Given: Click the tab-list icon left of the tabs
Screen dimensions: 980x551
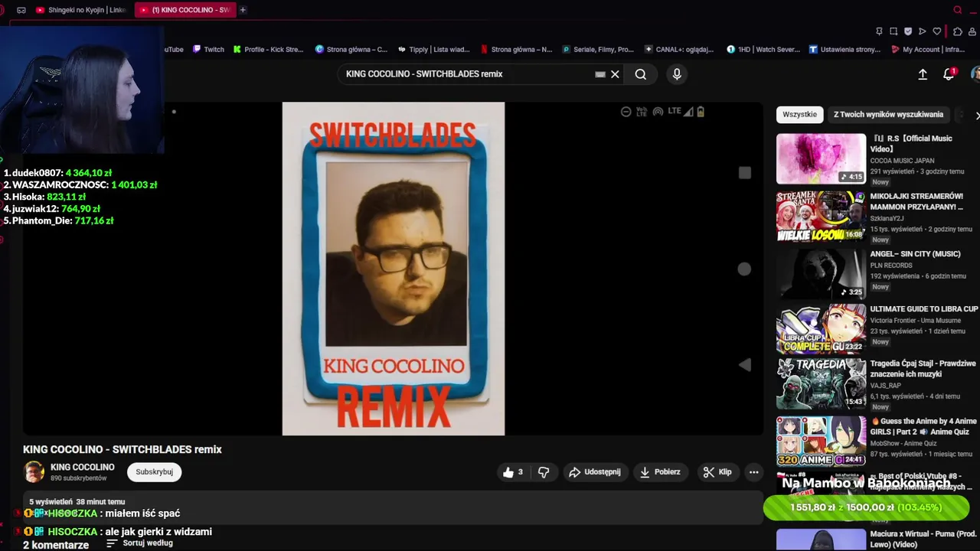Looking at the screenshot, I should point(21,10).
